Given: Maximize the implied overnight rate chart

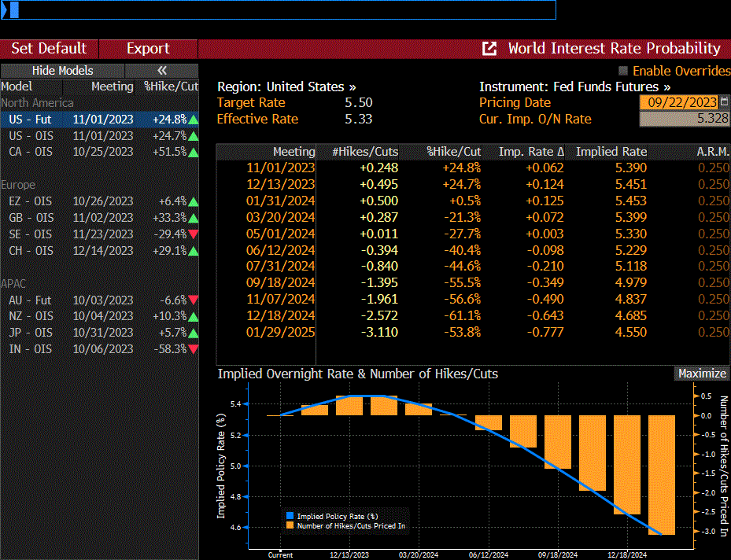Looking at the screenshot, I should pyautogui.click(x=702, y=374).
